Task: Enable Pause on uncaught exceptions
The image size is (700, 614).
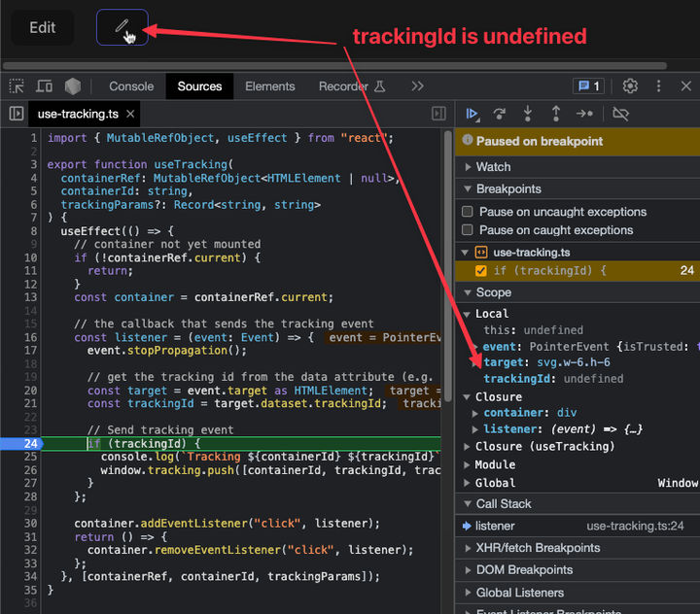Action: pos(468,212)
